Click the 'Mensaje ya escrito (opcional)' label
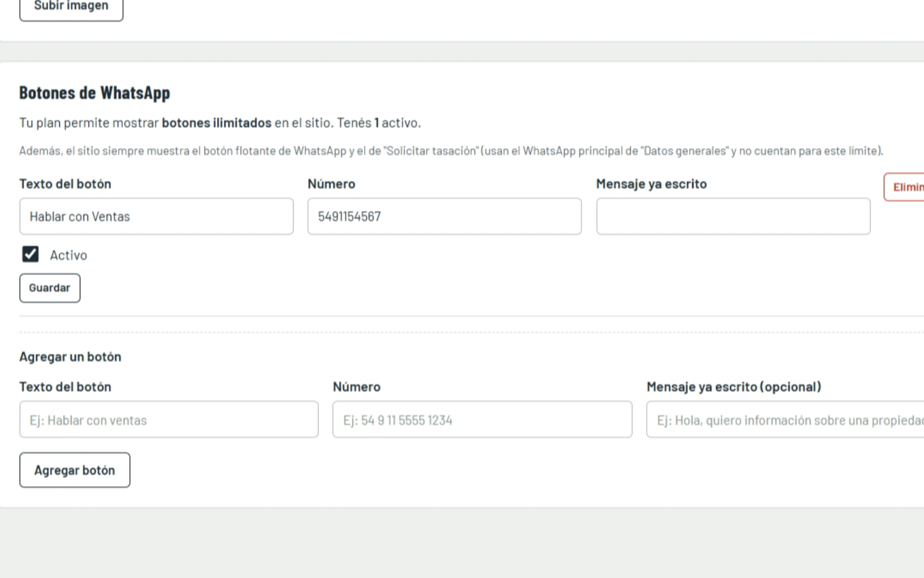The image size is (924, 578). pos(734,387)
